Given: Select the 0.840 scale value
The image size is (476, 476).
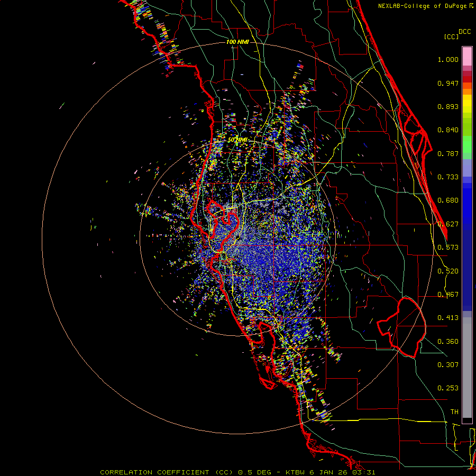Looking at the screenshot, I should click(448, 130).
